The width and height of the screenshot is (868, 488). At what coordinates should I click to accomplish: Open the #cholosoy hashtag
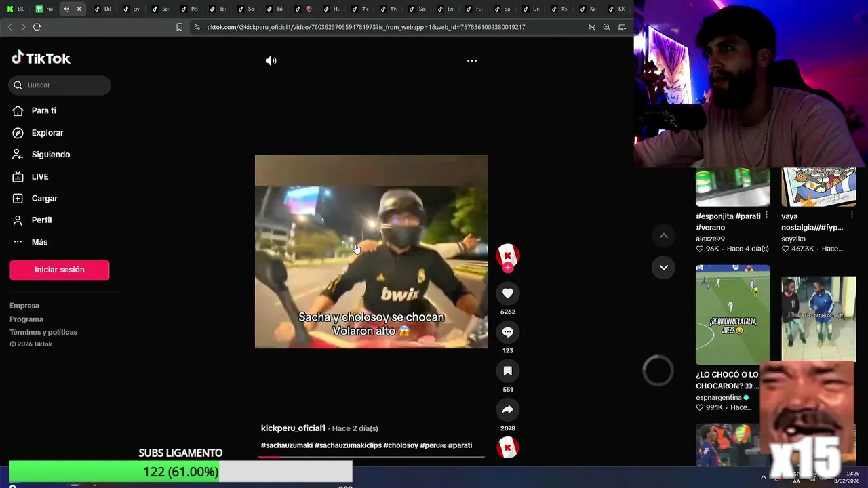(401, 445)
